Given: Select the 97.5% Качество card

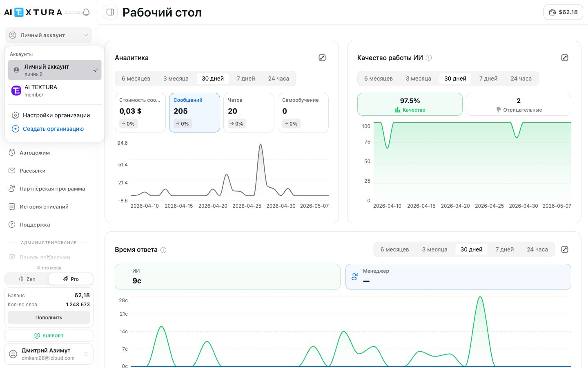Looking at the screenshot, I should (x=410, y=104).
